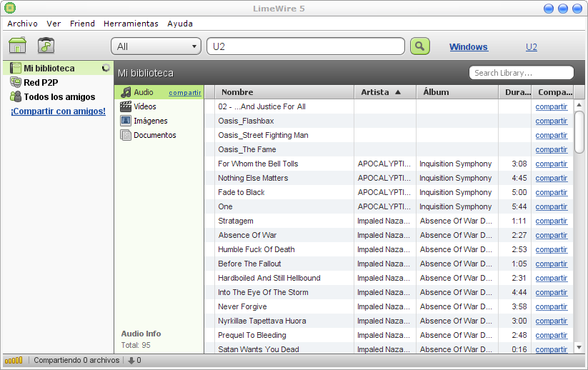Screen dimensions: 588x370
Task: Click the home icon in the toolbar
Action: (17, 46)
